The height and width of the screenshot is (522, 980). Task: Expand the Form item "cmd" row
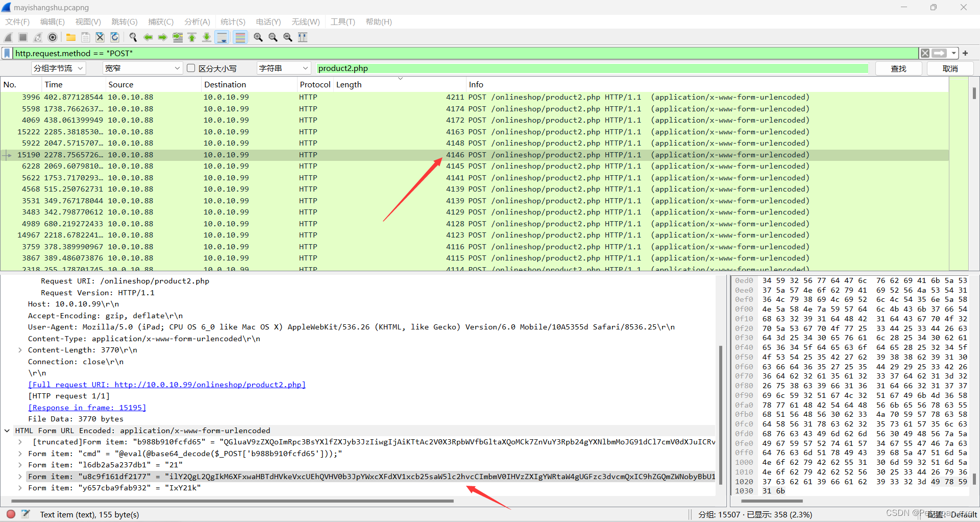20,454
